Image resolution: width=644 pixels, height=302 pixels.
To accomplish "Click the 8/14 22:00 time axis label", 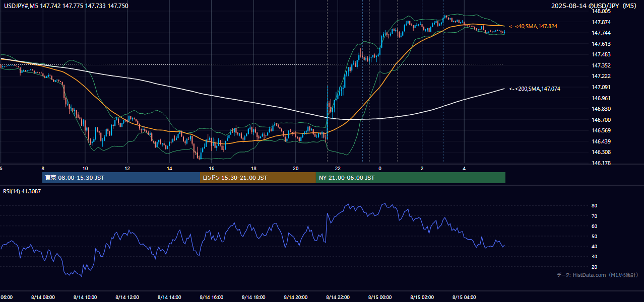I will pyautogui.click(x=338, y=297).
